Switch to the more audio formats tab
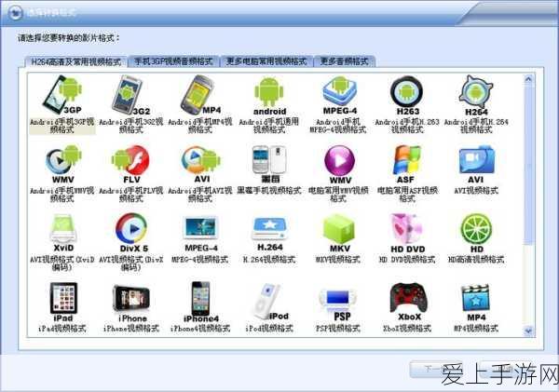559x392 pixels. click(344, 61)
